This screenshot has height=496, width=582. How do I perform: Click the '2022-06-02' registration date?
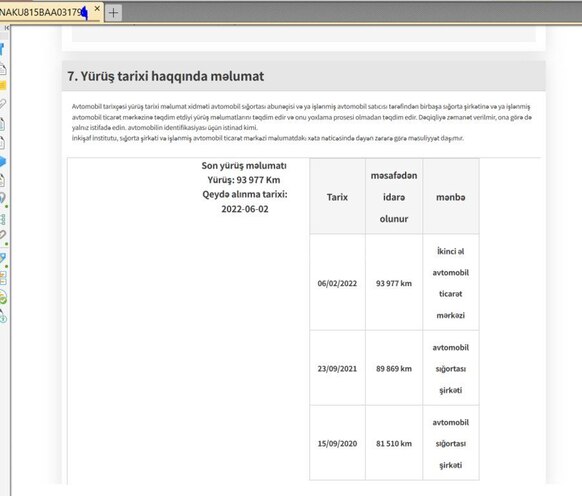click(x=245, y=209)
